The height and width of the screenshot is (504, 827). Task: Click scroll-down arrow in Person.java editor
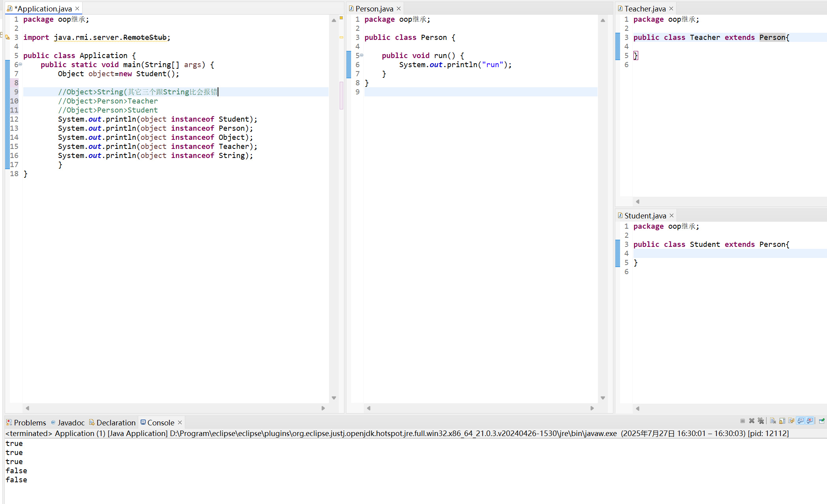pos(603,398)
